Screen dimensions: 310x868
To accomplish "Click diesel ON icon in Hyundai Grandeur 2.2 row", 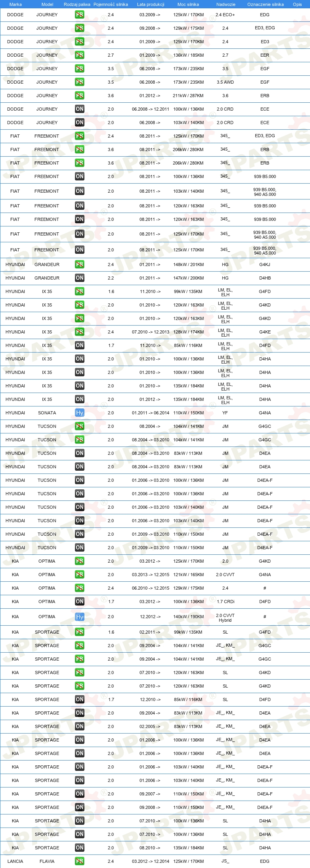I will pyautogui.click(x=80, y=278).
